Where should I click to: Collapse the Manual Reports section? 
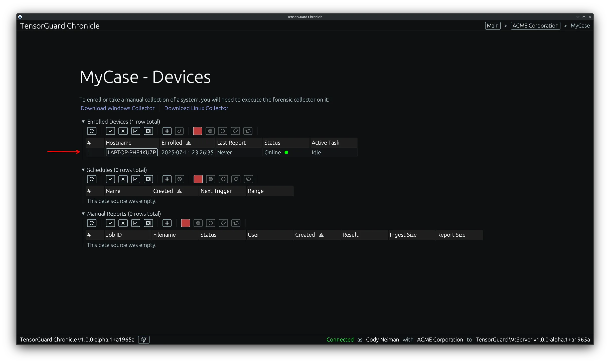point(83,214)
